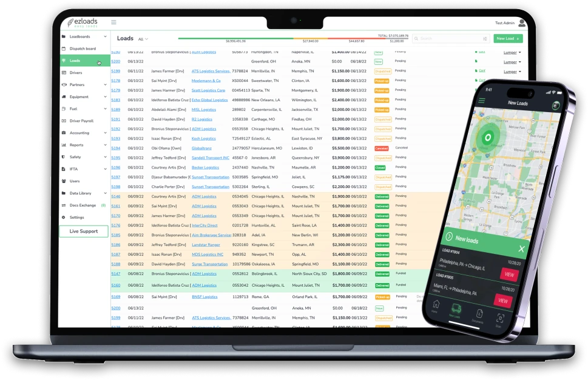
Task: Tap the Scan icon in phone nav bar
Action: point(500,319)
